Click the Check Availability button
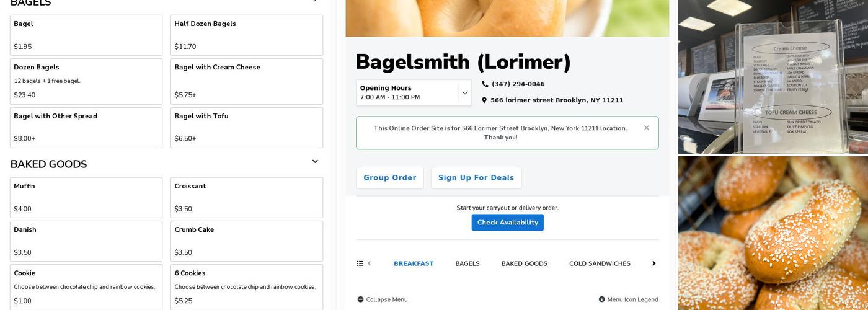Screen dimensions: 868x310 [x=507, y=223]
